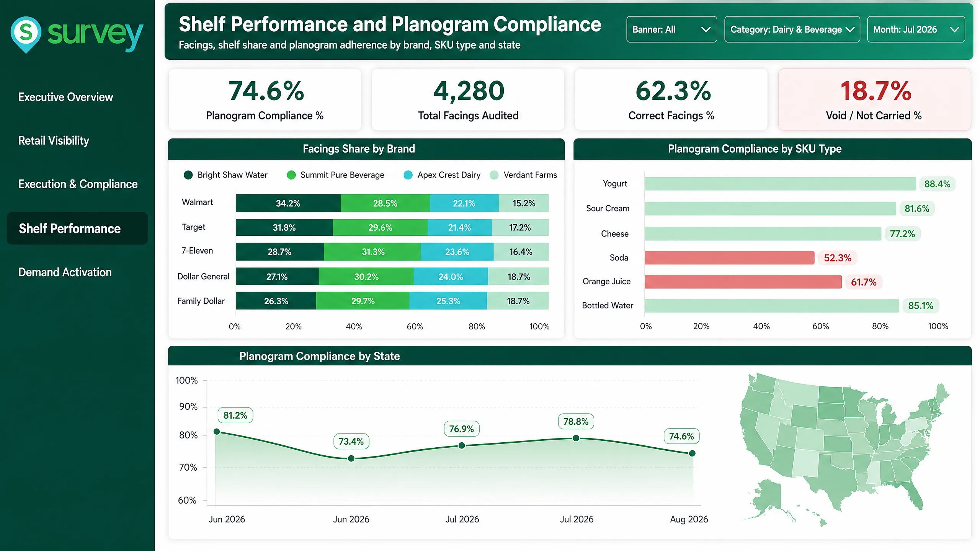The width and height of the screenshot is (980, 551).
Task: Click the 73.4% line chart point
Action: coord(351,458)
